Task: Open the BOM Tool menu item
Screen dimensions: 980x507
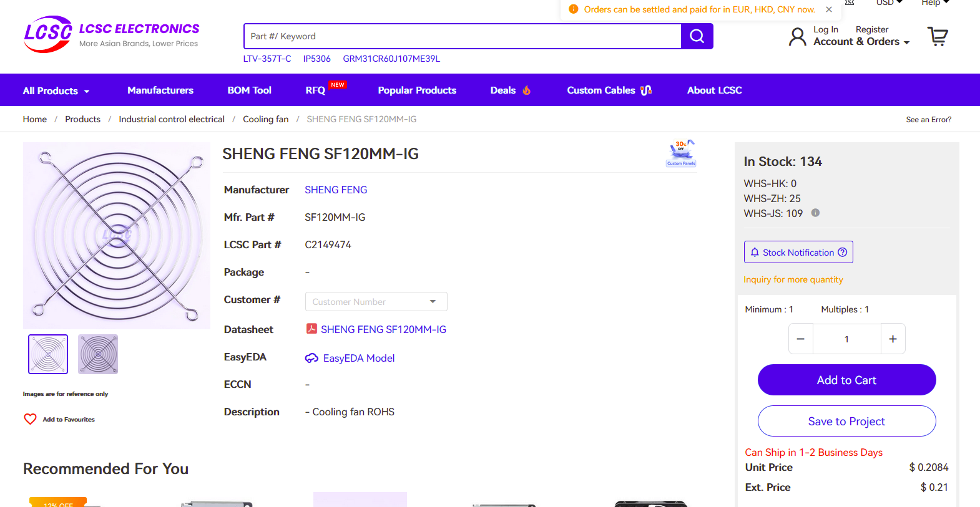Action: click(249, 90)
